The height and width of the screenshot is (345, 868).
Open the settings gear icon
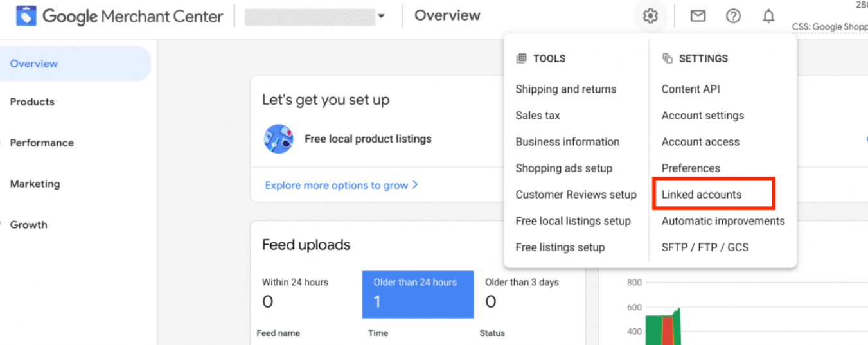coord(650,16)
